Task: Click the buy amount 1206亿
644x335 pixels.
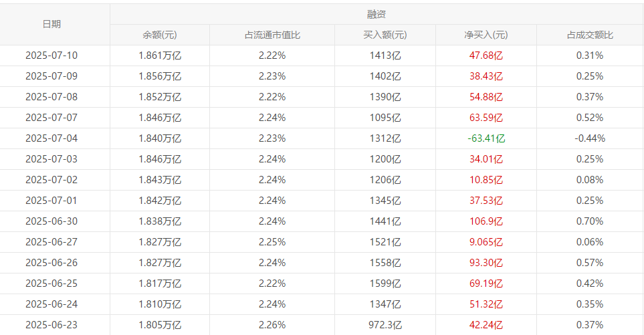Action: [x=385, y=180]
